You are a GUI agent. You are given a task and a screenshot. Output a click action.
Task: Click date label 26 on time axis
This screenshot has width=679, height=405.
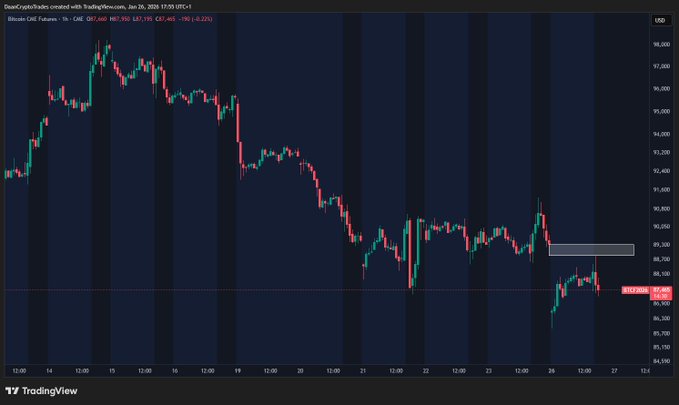click(x=551, y=371)
